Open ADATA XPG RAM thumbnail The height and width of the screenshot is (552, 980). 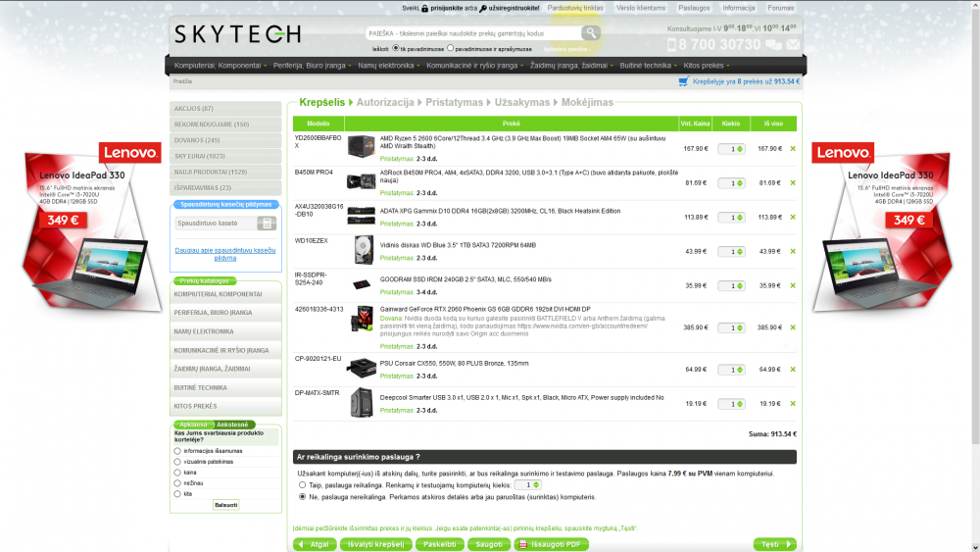tap(362, 216)
